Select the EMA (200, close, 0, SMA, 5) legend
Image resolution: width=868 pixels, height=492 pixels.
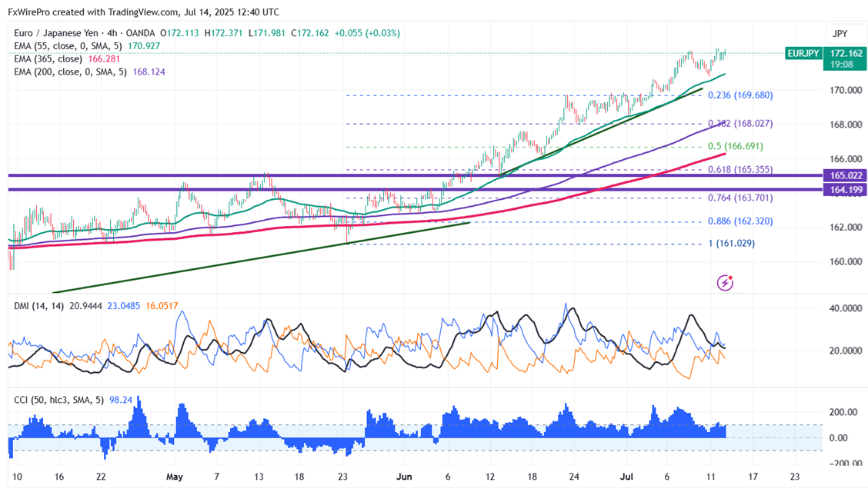[x=71, y=71]
